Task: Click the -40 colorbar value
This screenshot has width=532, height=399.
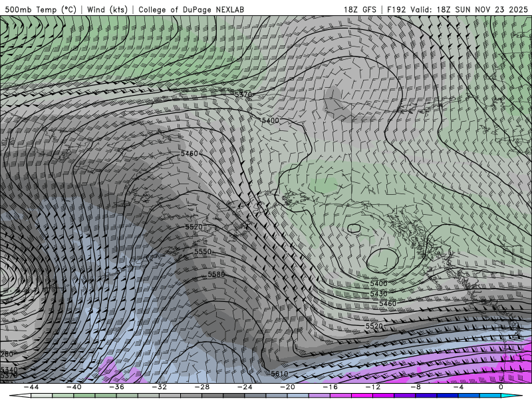Action: 74,387
